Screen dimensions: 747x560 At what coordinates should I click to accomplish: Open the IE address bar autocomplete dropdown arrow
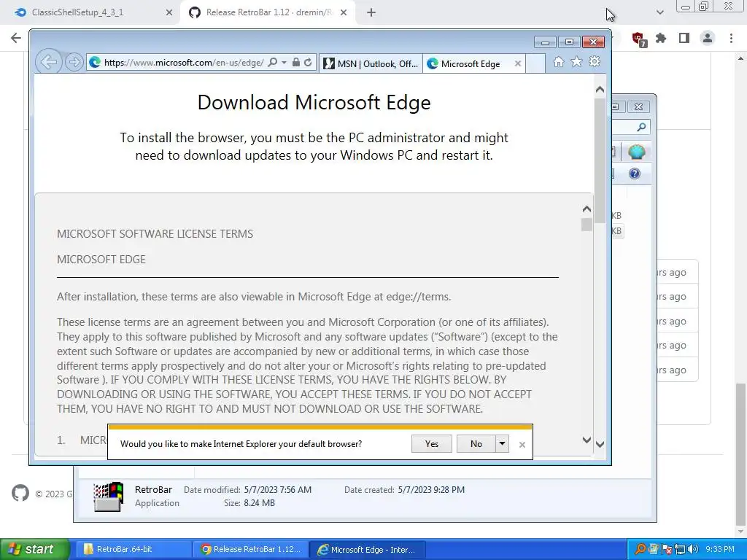tap(284, 63)
